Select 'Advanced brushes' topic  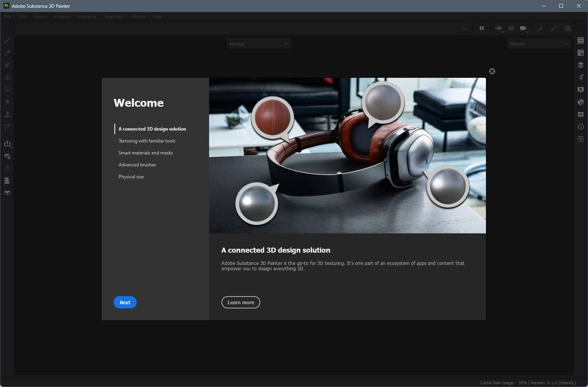(x=137, y=165)
